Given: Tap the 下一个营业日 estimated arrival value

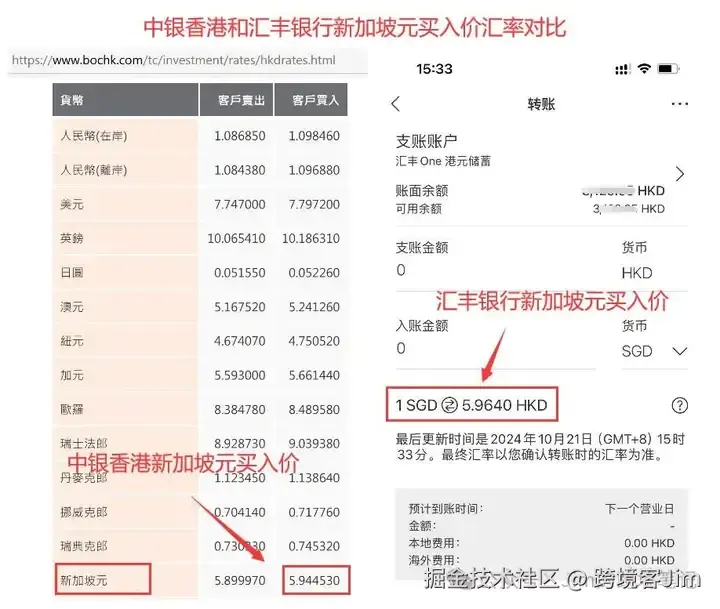Looking at the screenshot, I should [x=640, y=508].
